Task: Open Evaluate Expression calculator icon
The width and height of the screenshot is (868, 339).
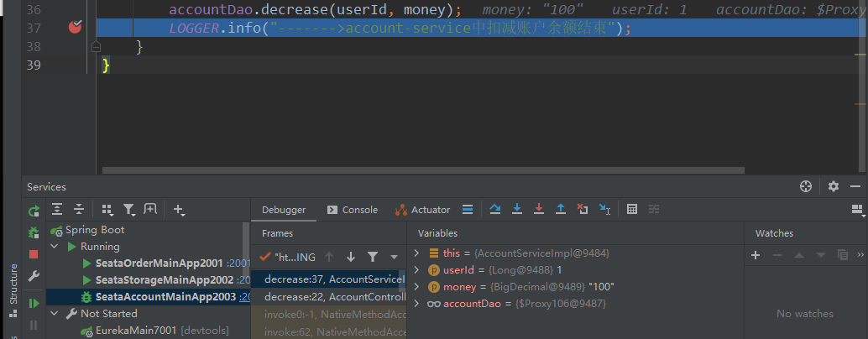Action: pyautogui.click(x=631, y=210)
